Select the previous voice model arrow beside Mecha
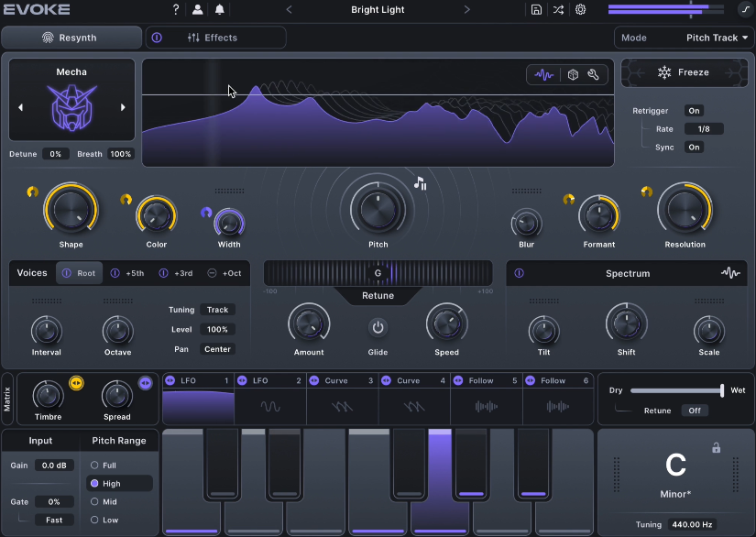 (x=20, y=107)
